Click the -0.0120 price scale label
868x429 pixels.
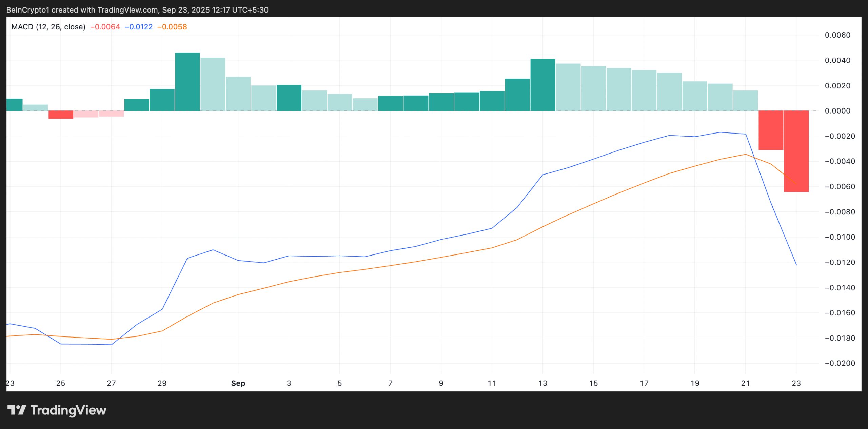tap(837, 262)
